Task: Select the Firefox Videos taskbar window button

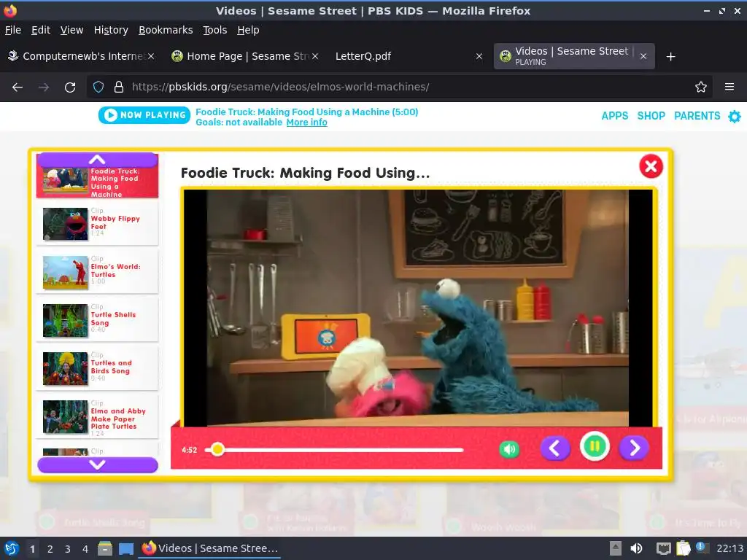Action: pyautogui.click(x=210, y=548)
